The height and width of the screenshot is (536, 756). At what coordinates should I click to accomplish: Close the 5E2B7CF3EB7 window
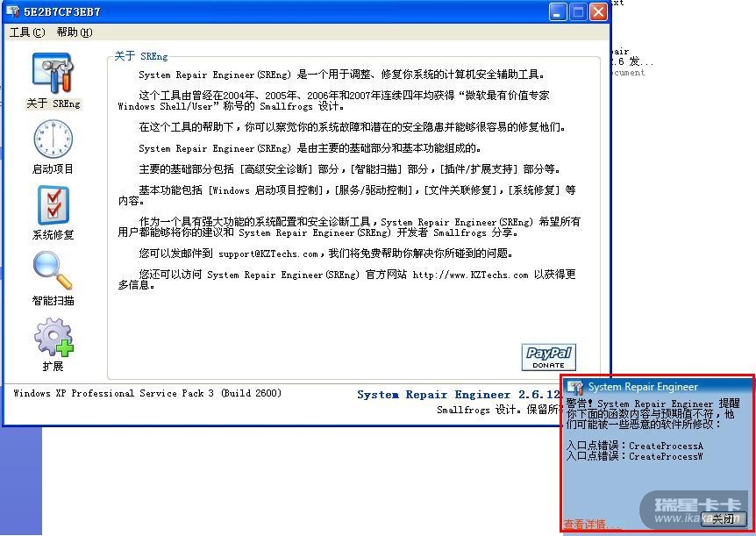click(x=598, y=12)
